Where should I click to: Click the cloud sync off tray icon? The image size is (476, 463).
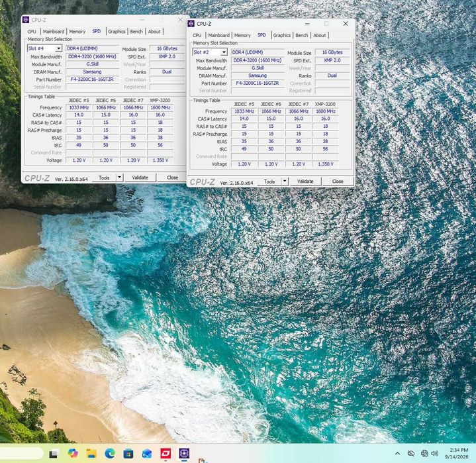point(411,454)
